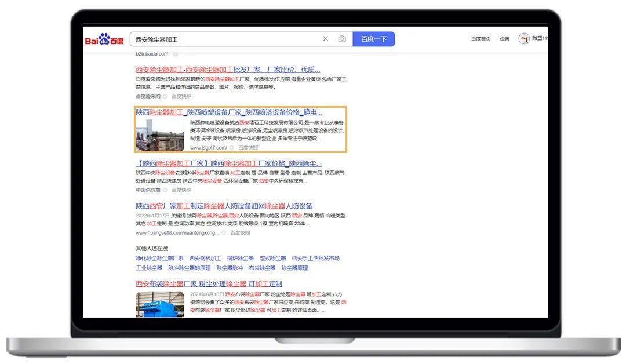
Task: Select related search 湿式除尘器
Action: point(272,259)
